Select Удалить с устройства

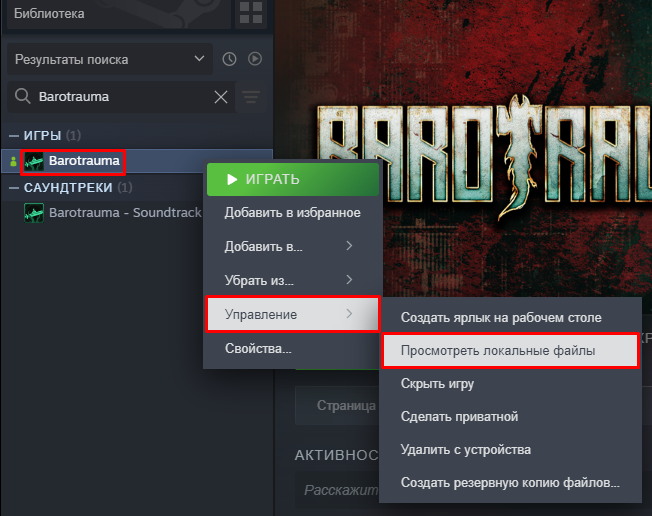click(x=510, y=449)
